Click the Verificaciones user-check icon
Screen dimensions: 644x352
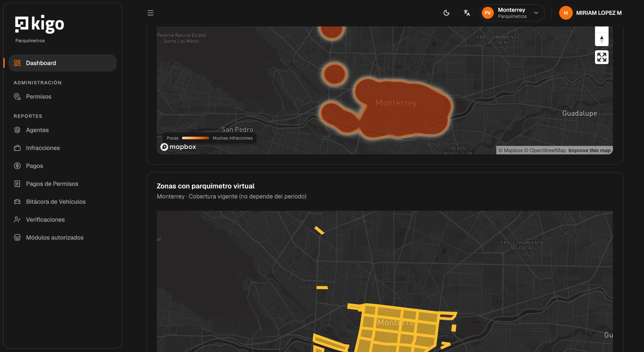[17, 220]
